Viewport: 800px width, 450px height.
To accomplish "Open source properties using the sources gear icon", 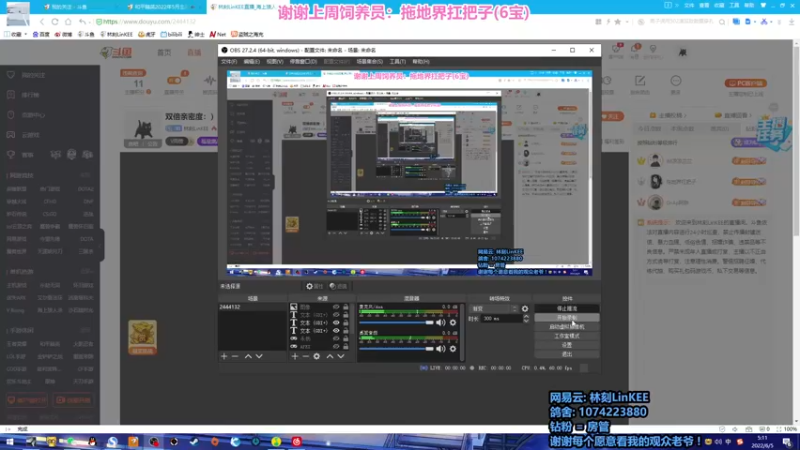I will click(317, 356).
